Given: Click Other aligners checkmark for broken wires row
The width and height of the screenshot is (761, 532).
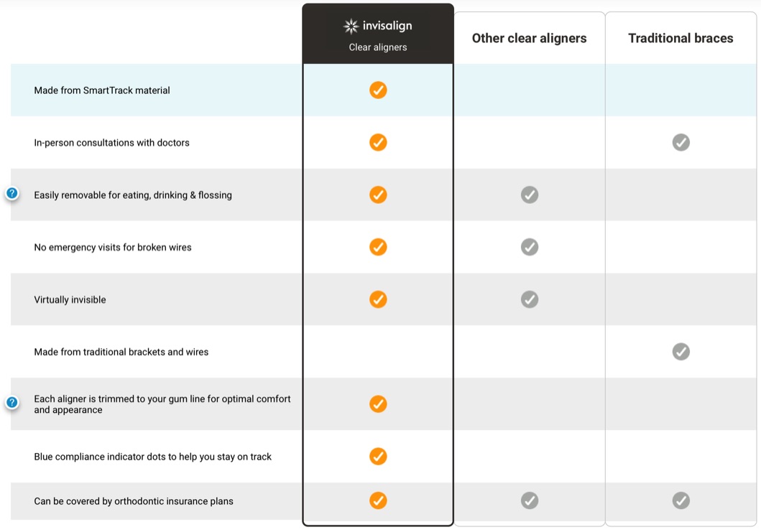Looking at the screenshot, I should click(x=530, y=247).
